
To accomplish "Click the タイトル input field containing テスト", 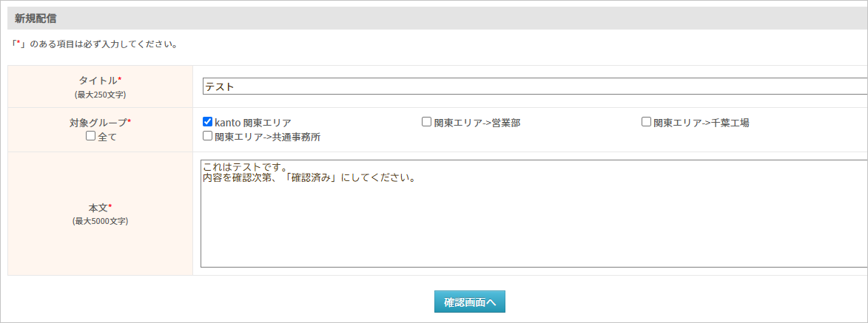I will [535, 86].
